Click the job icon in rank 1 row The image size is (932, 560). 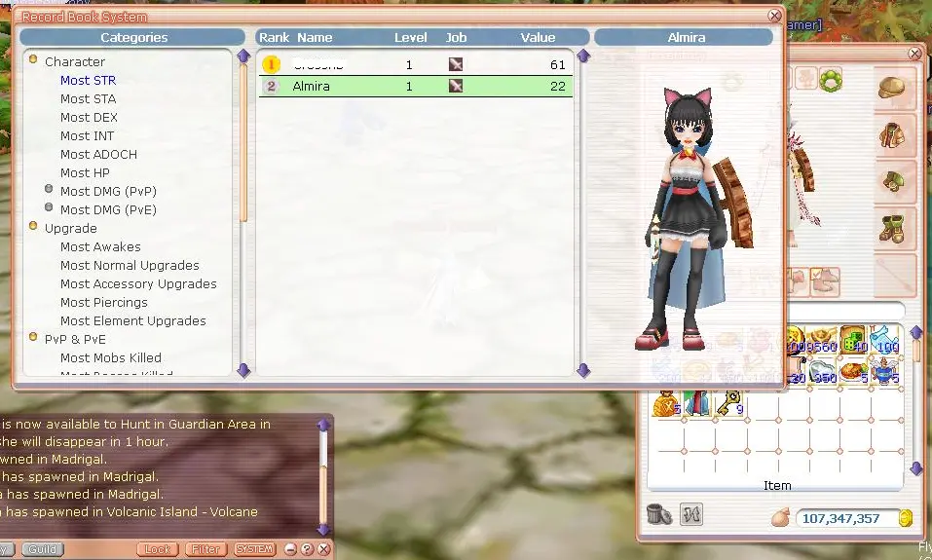point(456,65)
